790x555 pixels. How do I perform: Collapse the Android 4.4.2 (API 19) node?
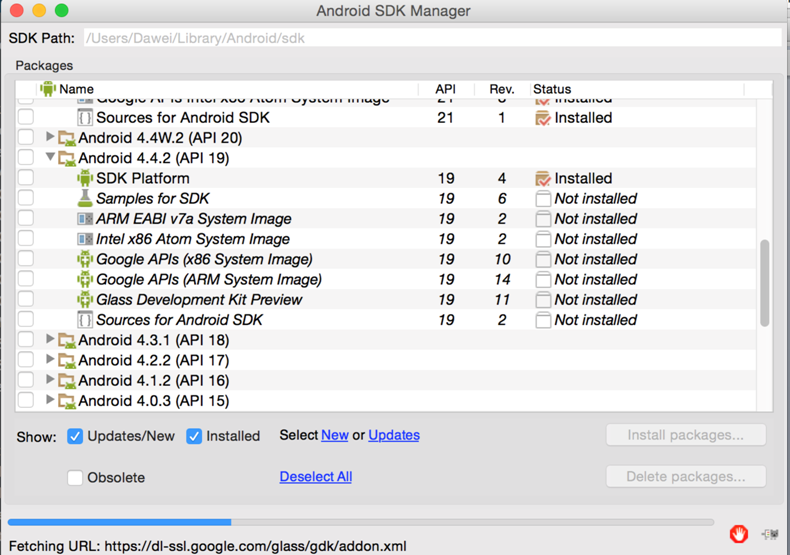pyautogui.click(x=50, y=157)
